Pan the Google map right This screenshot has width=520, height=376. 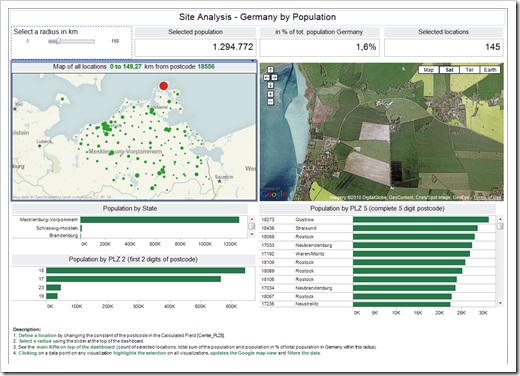tap(274, 77)
